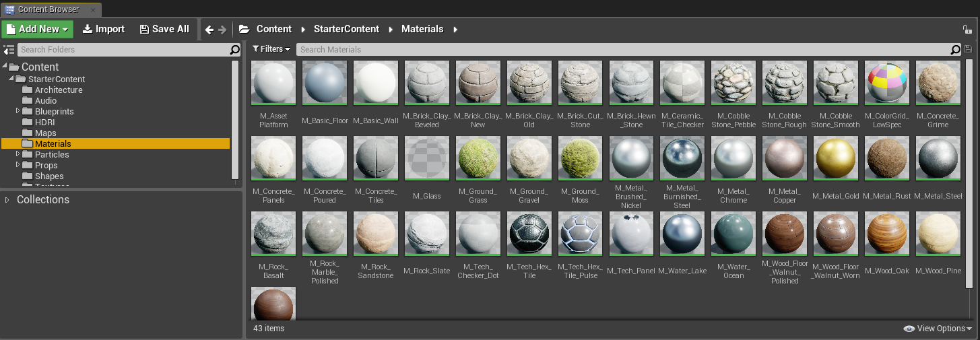Select M_Wood_Oak material
This screenshot has width=980, height=340.
pyautogui.click(x=887, y=244)
